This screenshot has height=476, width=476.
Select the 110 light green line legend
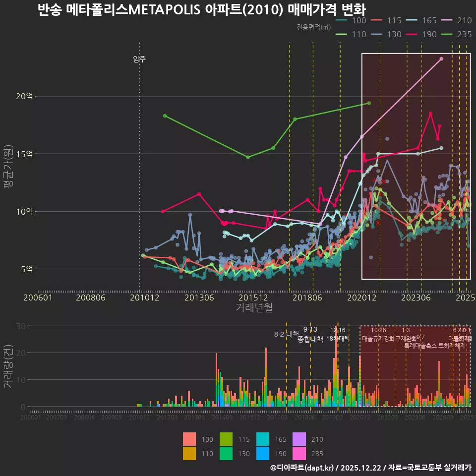coord(351,34)
